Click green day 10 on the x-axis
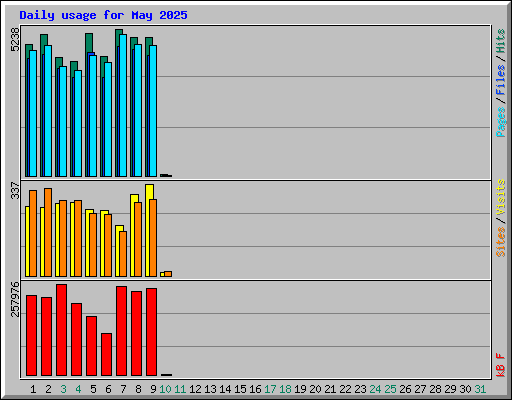512x400 pixels. [165, 389]
